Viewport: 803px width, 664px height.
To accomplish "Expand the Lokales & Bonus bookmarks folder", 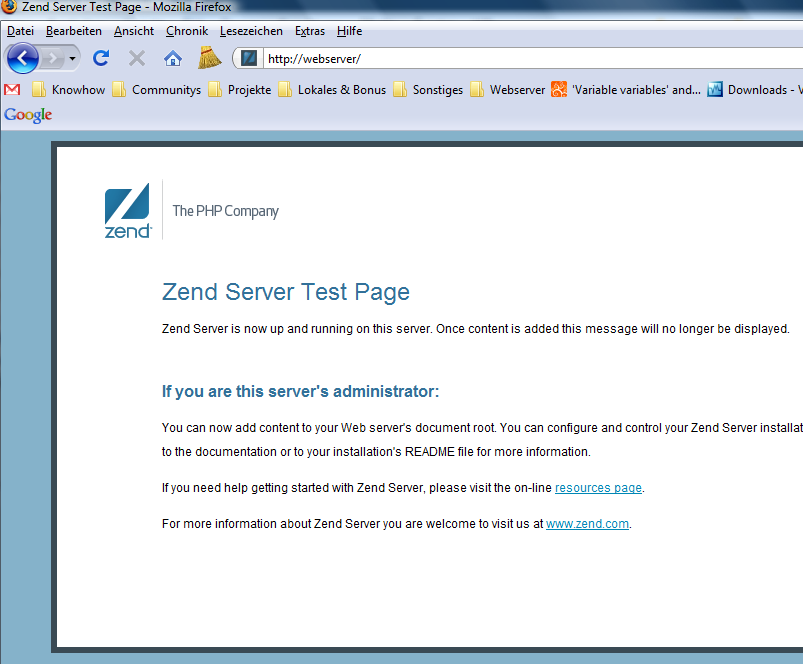I will [x=332, y=90].
